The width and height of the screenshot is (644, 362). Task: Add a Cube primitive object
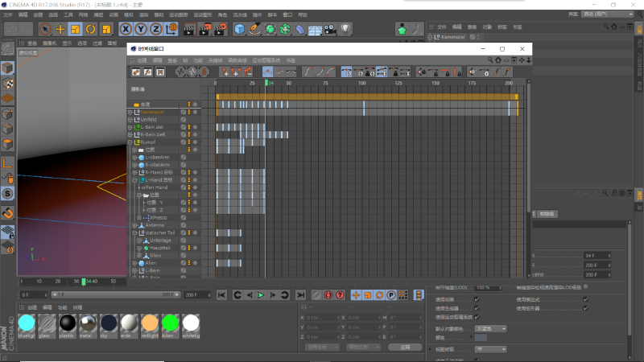click(x=239, y=29)
